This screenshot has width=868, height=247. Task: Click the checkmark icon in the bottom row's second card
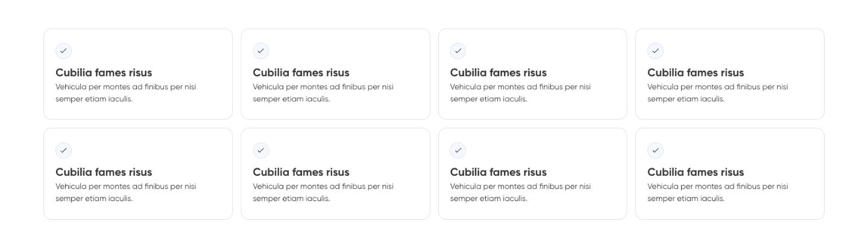coord(260,150)
